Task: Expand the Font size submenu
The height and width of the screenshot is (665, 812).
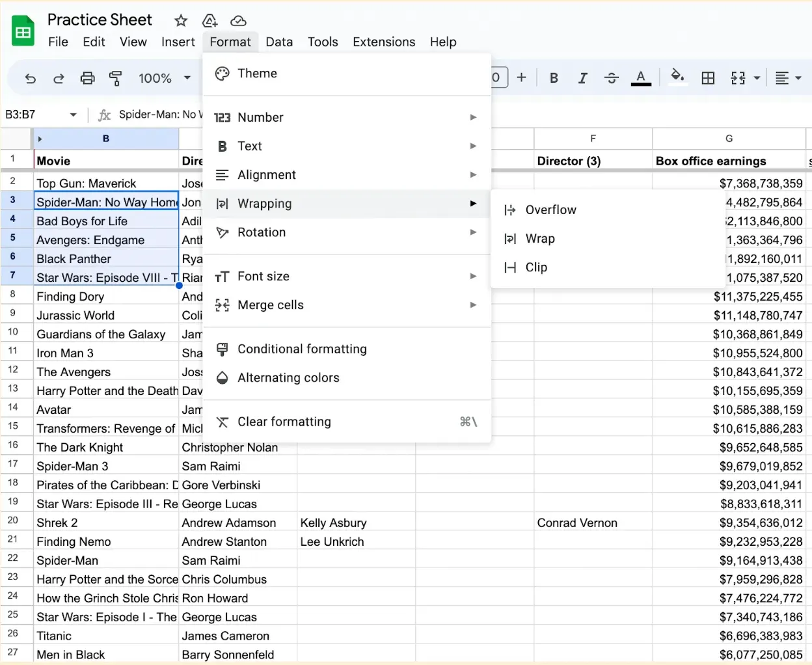Action: (x=347, y=276)
